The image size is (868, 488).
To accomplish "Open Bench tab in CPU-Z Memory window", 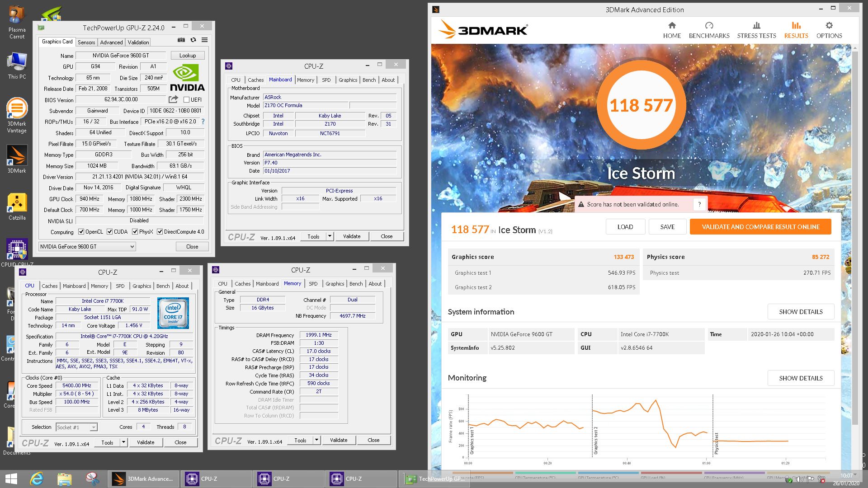I will (356, 284).
